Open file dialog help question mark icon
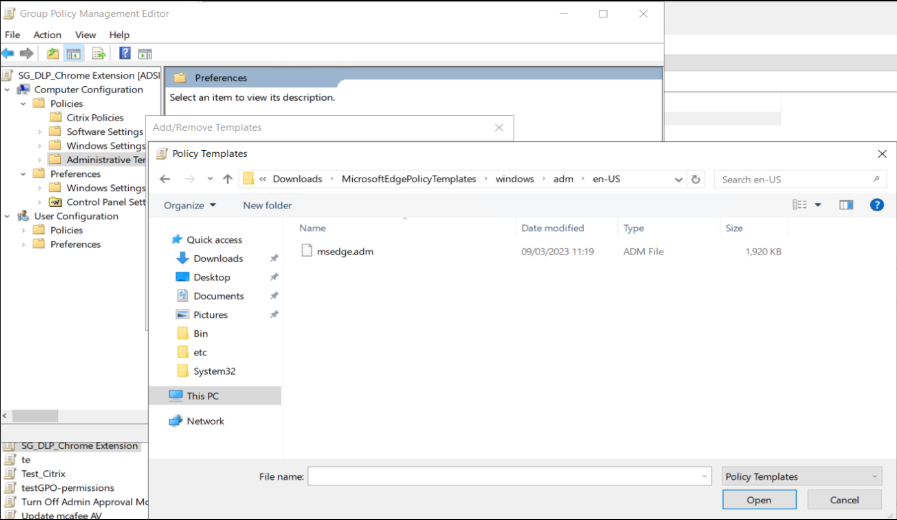The width and height of the screenshot is (897, 520). [x=876, y=205]
